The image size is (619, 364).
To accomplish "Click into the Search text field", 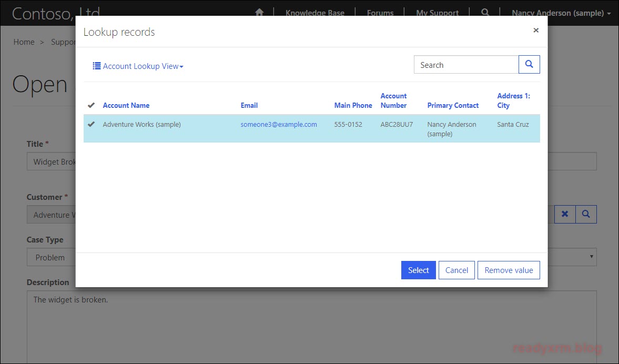I will [466, 65].
